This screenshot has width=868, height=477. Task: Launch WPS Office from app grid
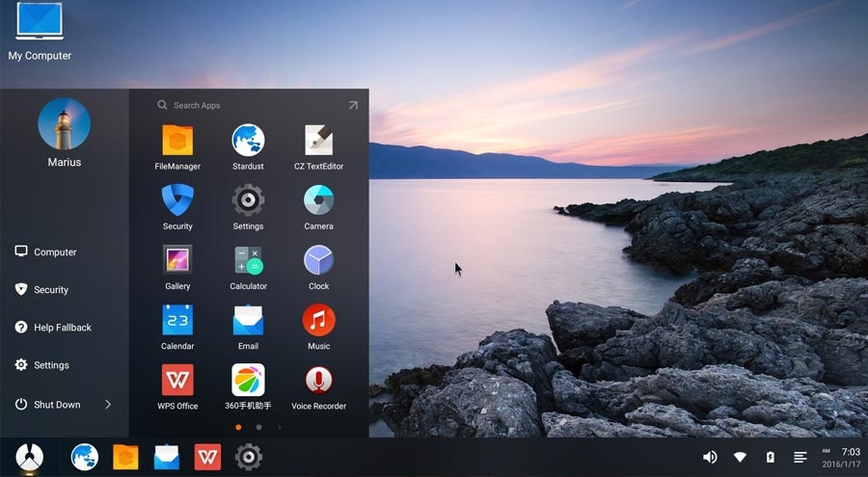(177, 380)
